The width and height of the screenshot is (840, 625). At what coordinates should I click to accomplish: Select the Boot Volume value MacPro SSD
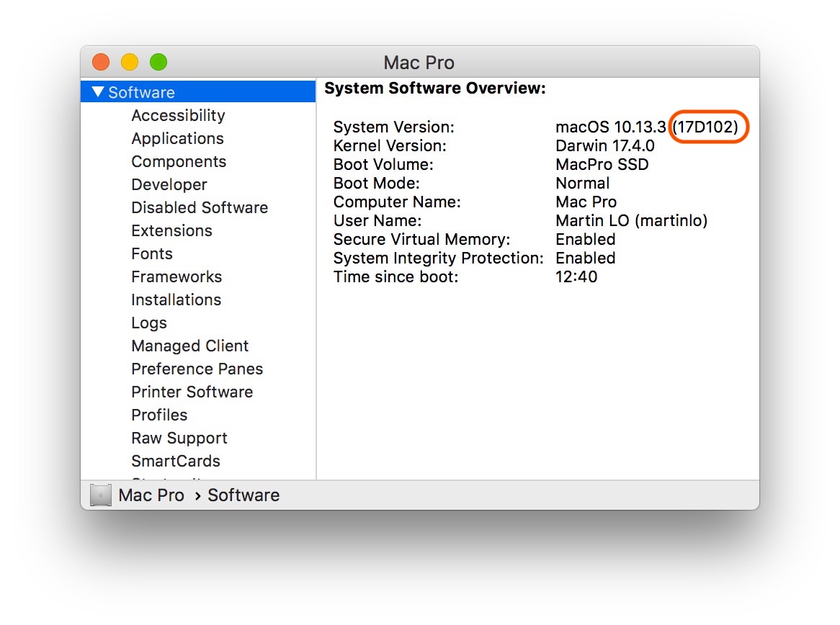point(602,164)
